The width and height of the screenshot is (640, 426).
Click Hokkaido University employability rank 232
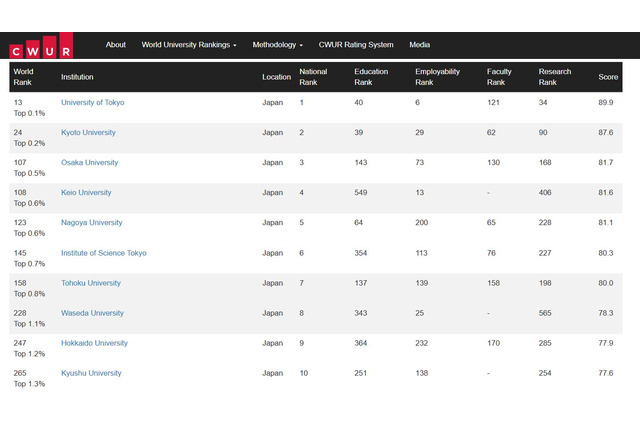(x=422, y=343)
